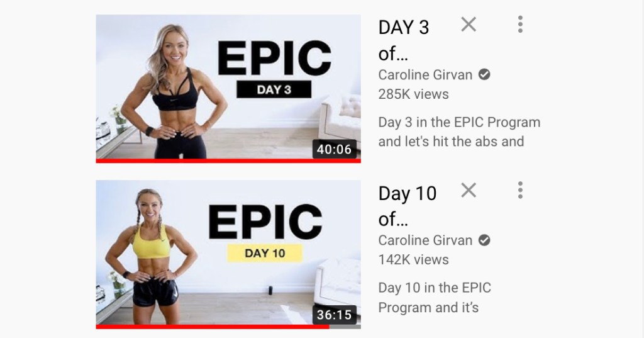Viewport: 644px width, 338px height.
Task: Click the red progress bar under DAY 3
Action: tap(228, 161)
